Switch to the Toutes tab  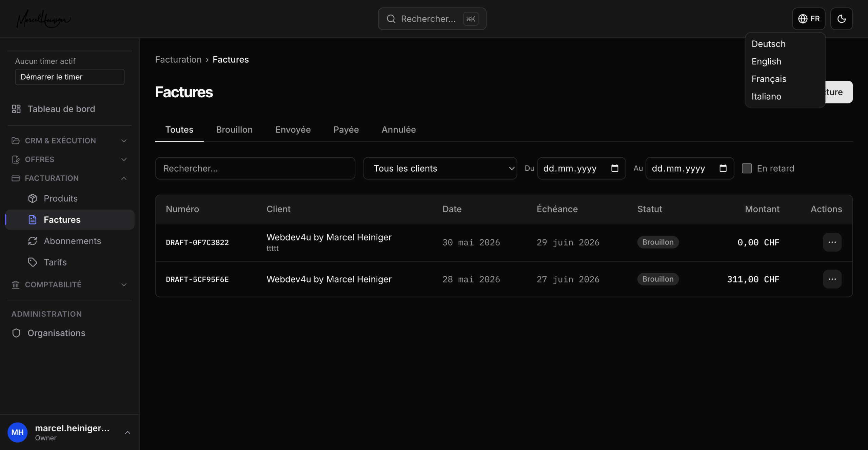coord(179,130)
